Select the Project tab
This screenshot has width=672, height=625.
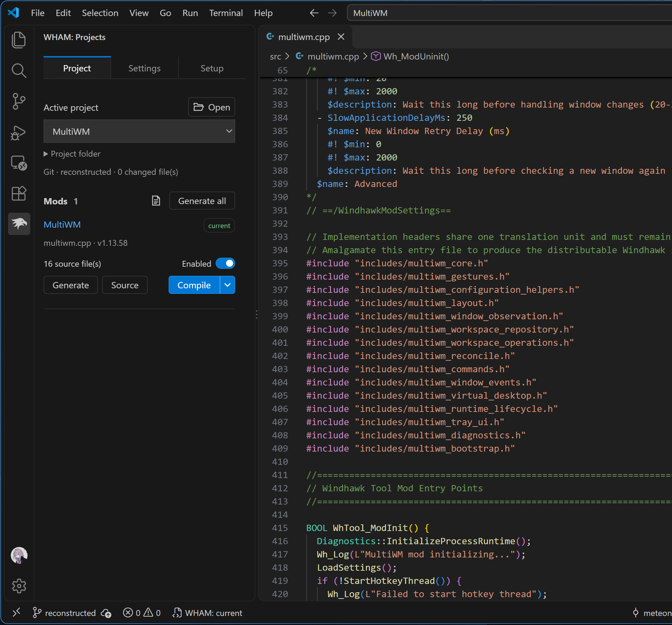pyautogui.click(x=77, y=68)
